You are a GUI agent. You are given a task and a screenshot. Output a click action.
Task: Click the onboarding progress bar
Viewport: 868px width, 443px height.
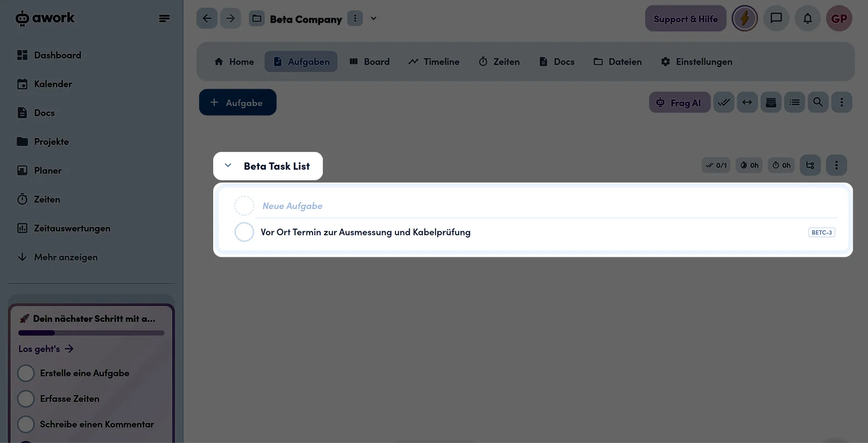(91, 333)
